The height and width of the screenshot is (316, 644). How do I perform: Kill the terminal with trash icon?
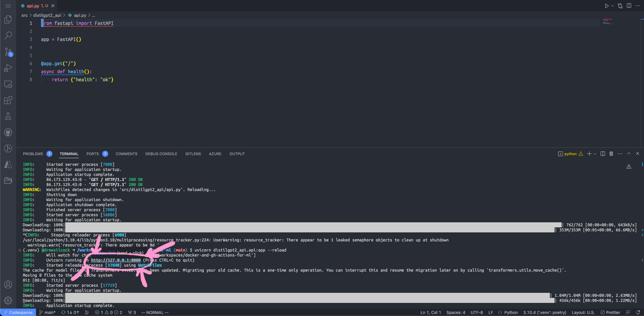(611, 154)
